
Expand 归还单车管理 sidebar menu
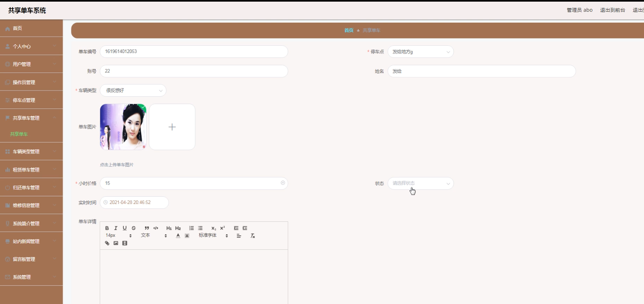31,187
